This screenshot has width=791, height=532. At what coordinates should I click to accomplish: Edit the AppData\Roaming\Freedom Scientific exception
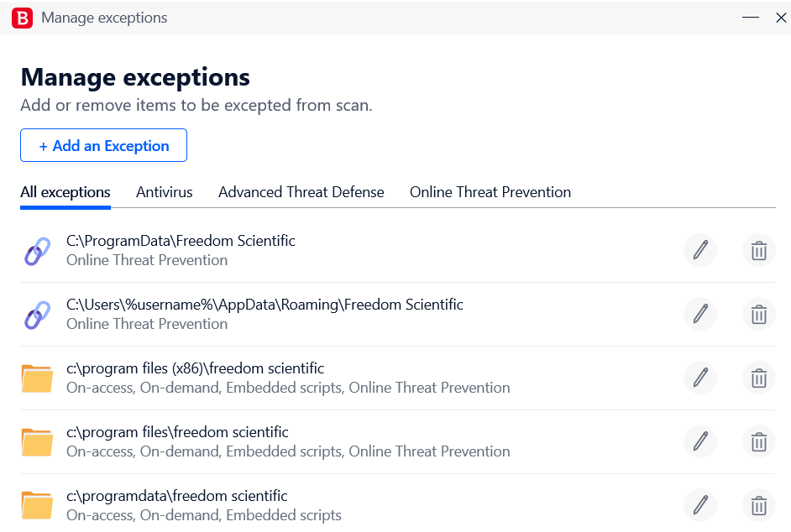(700, 314)
